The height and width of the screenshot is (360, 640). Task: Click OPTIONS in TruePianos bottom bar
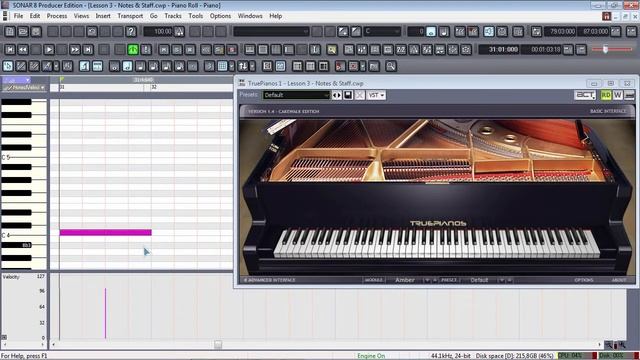(x=584, y=280)
